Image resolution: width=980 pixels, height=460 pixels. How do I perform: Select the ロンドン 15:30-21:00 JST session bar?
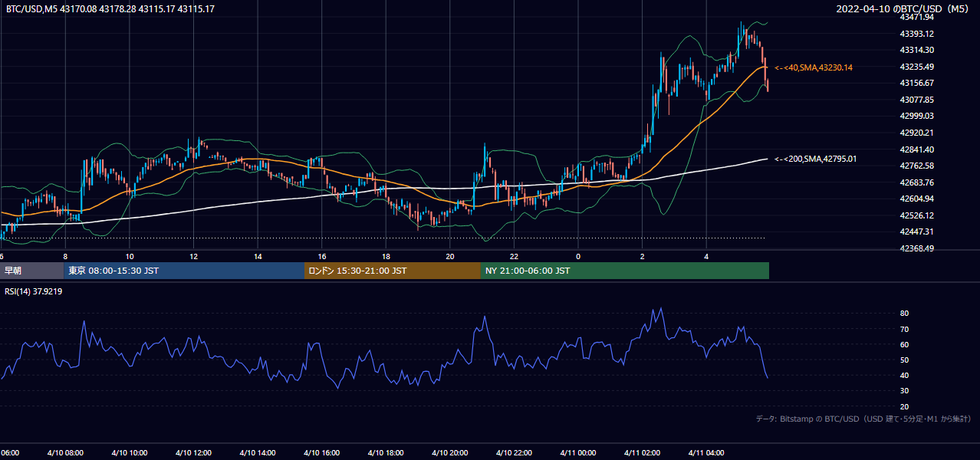[x=393, y=271]
